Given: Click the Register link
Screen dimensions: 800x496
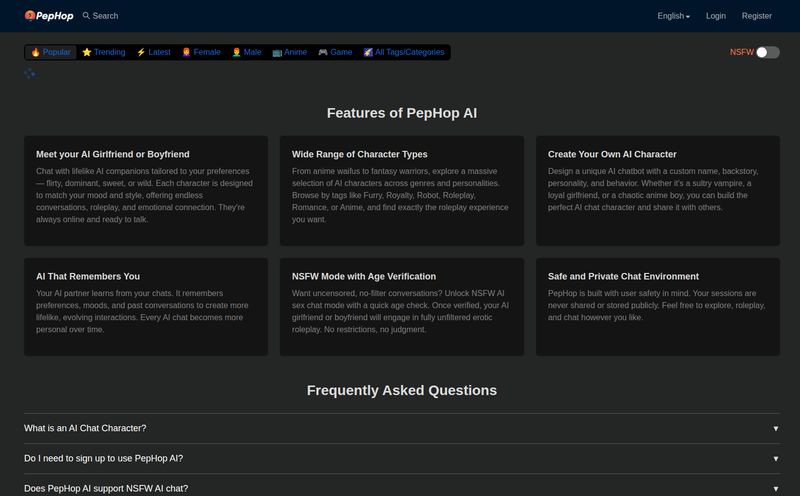Looking at the screenshot, I should pyautogui.click(x=757, y=16).
